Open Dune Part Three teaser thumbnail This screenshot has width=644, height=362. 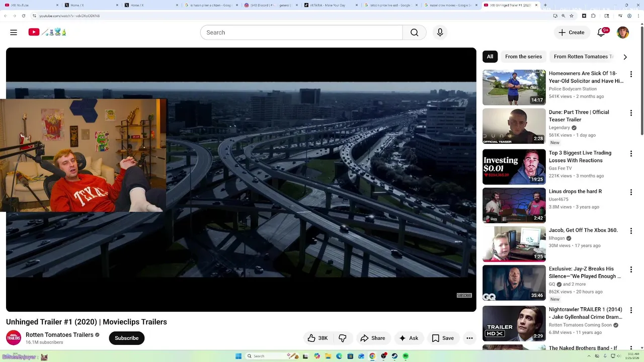(514, 126)
